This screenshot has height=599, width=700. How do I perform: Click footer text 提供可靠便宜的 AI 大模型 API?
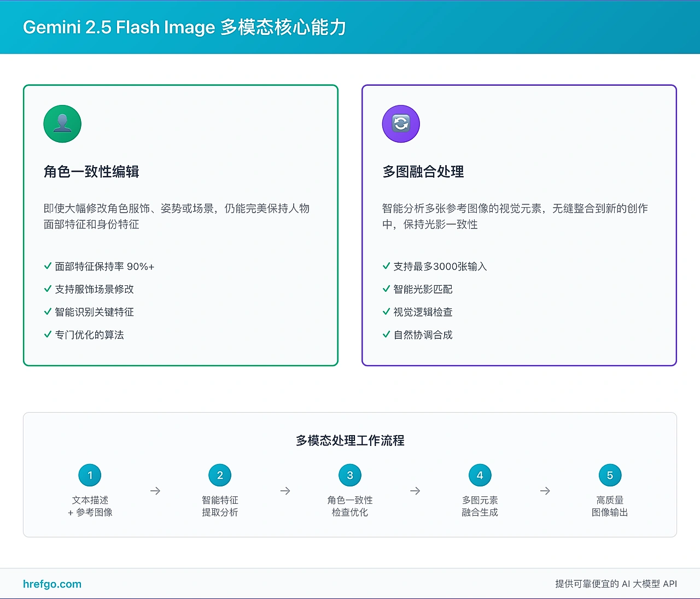coord(616,584)
